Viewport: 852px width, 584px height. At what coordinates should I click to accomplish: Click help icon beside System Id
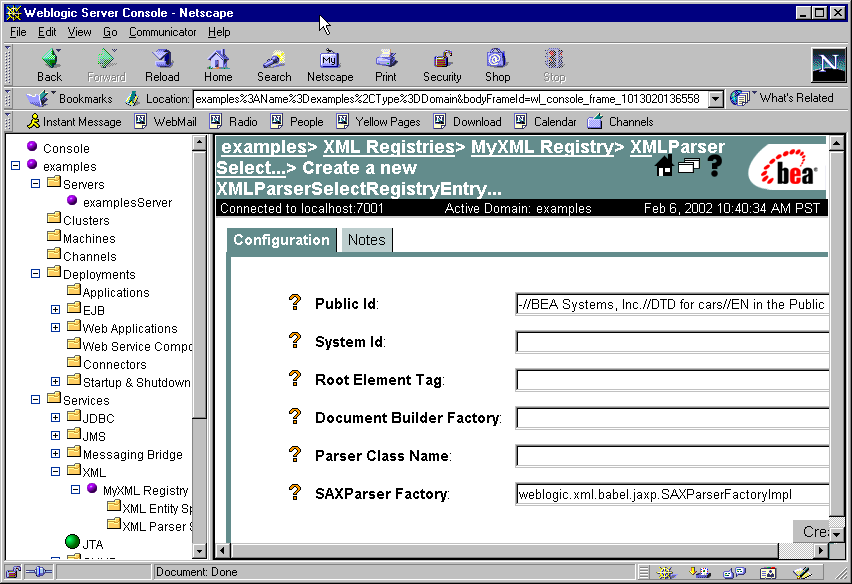click(x=295, y=340)
